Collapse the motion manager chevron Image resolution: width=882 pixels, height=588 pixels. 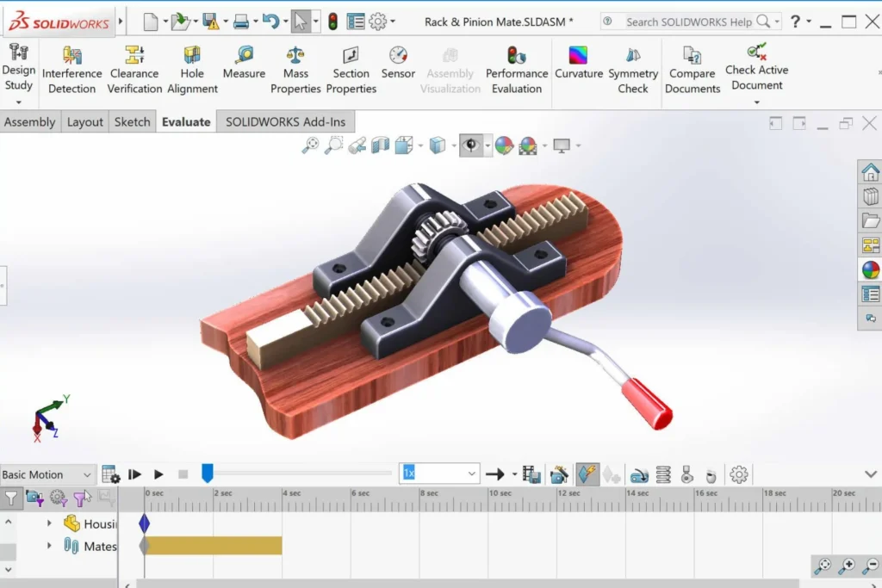(x=870, y=474)
